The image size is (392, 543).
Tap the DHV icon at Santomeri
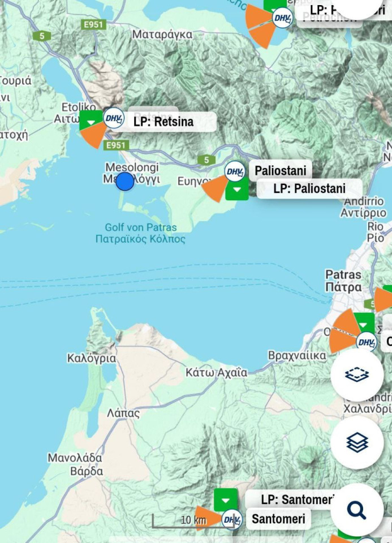232,519
